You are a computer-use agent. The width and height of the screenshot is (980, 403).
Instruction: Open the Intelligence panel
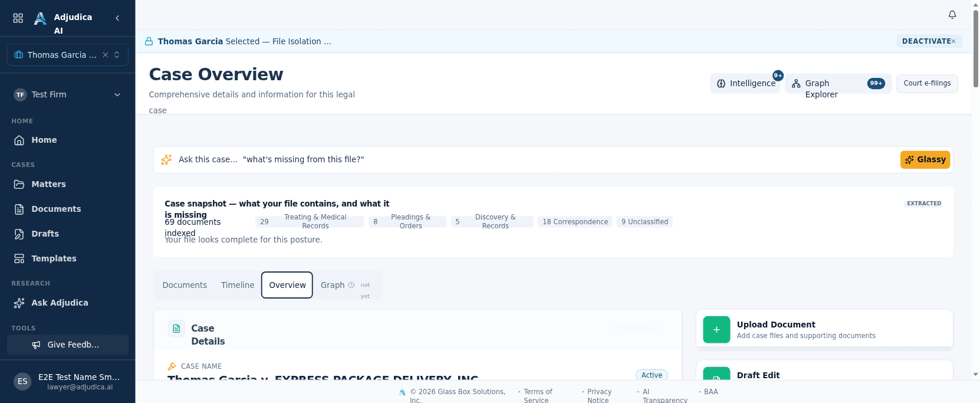coord(745,83)
